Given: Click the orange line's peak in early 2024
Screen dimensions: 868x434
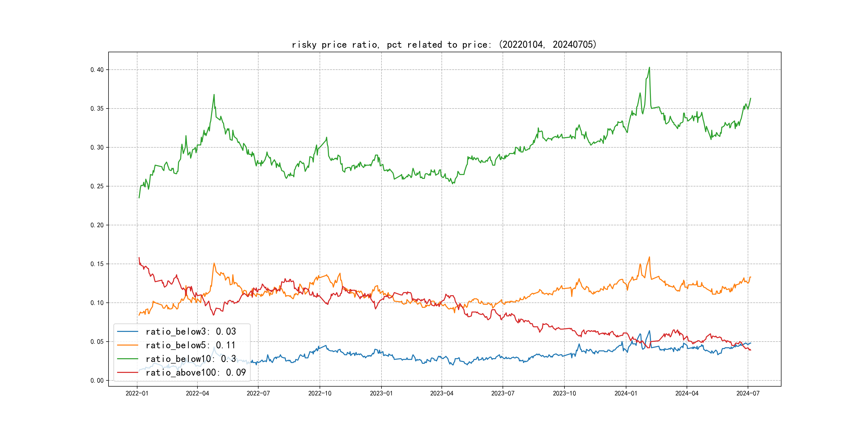Looking at the screenshot, I should tap(649, 257).
